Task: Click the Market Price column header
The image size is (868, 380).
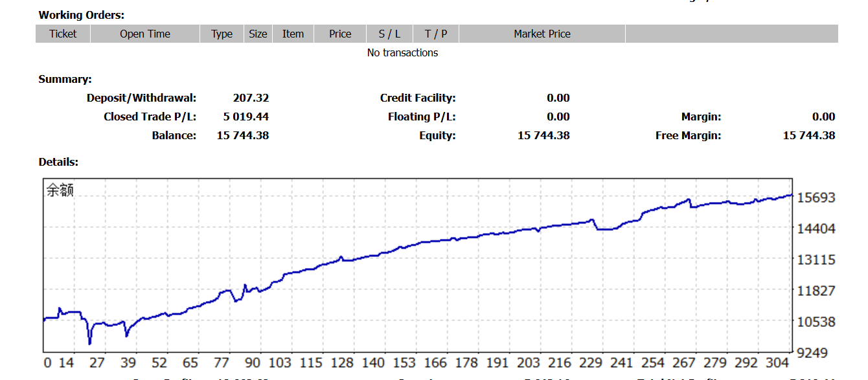Action: (x=542, y=34)
